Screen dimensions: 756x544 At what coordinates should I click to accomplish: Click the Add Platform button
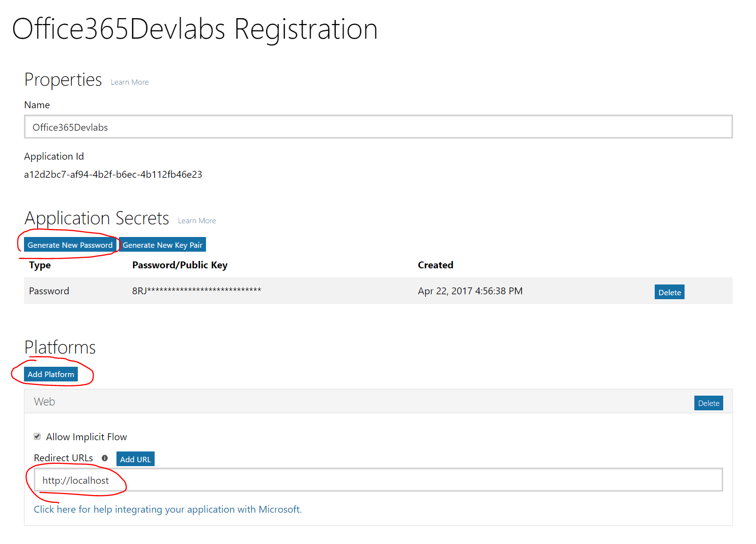coord(51,374)
